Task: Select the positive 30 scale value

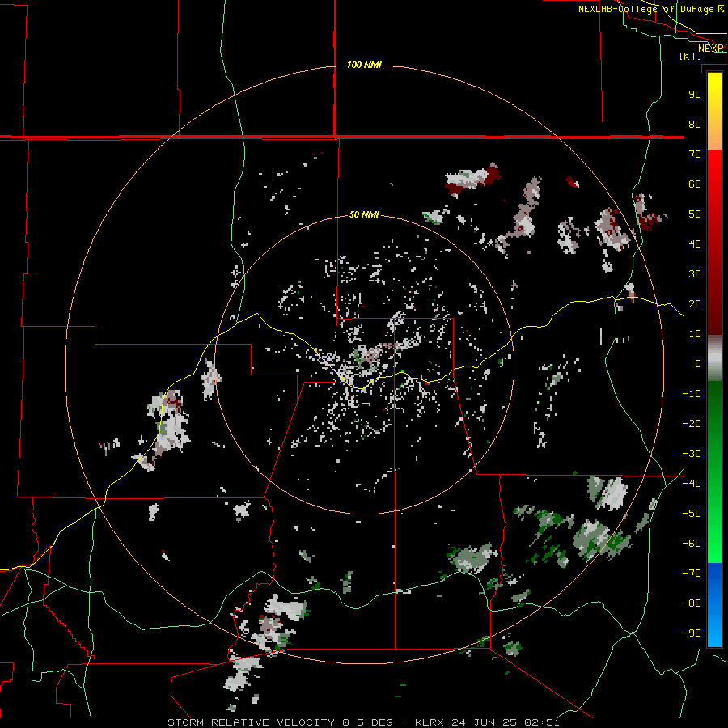Action: click(x=695, y=274)
